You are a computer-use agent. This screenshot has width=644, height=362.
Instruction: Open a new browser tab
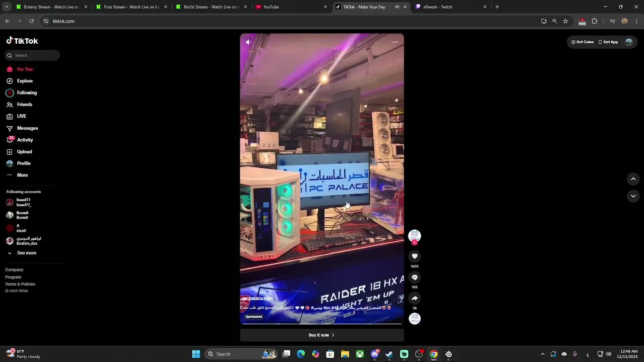tap(497, 7)
